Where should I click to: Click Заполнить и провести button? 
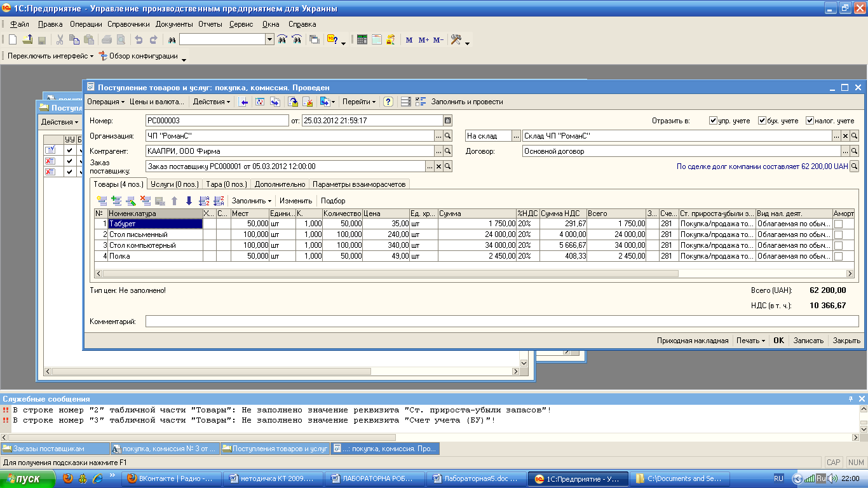(467, 102)
